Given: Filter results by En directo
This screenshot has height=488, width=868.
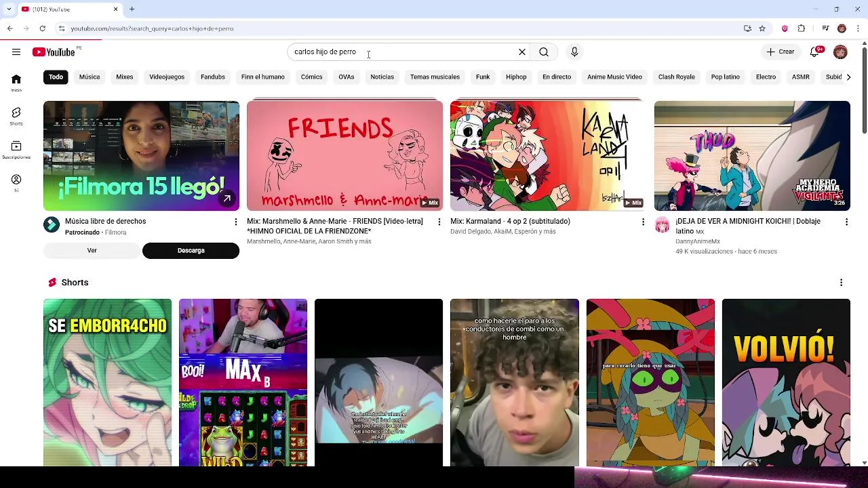Looking at the screenshot, I should [557, 77].
